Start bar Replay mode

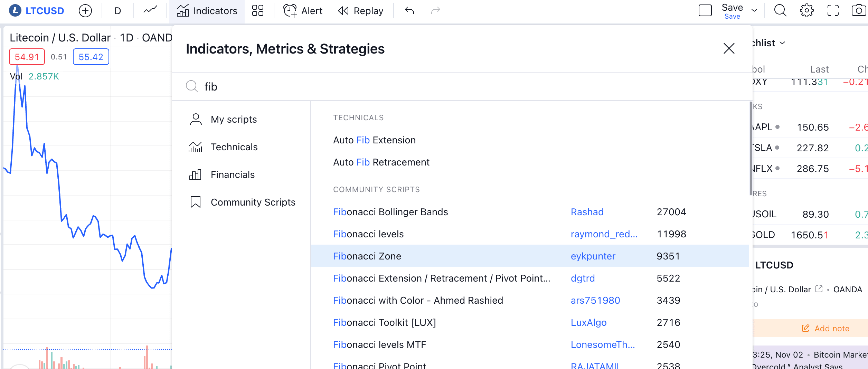pos(360,11)
